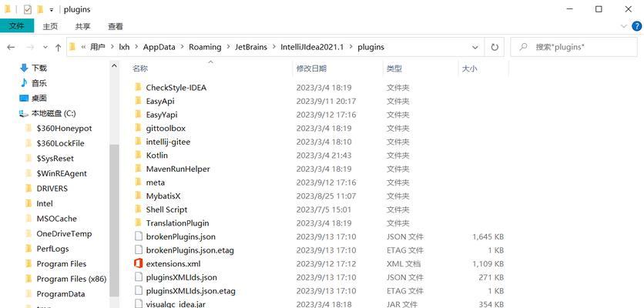Select the Intel folder in tree
Image resolution: width=644 pixels, height=308 pixels.
click(x=45, y=204)
